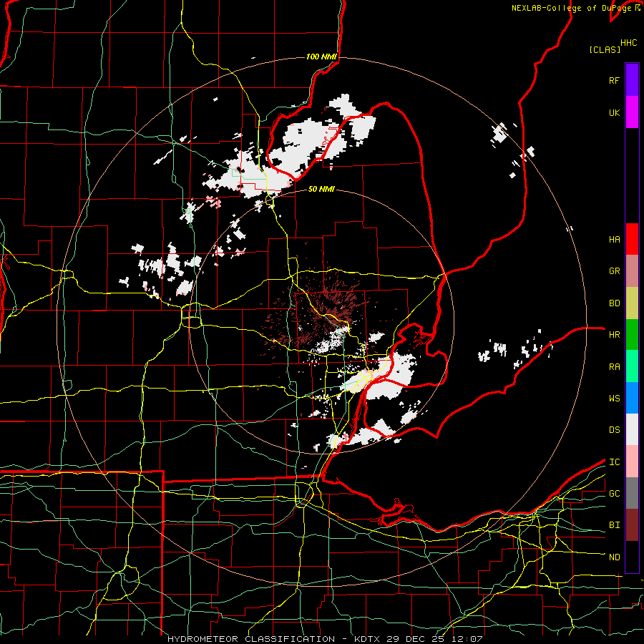Click the UK magenta legend swatch
644x644 pixels.
[632, 112]
